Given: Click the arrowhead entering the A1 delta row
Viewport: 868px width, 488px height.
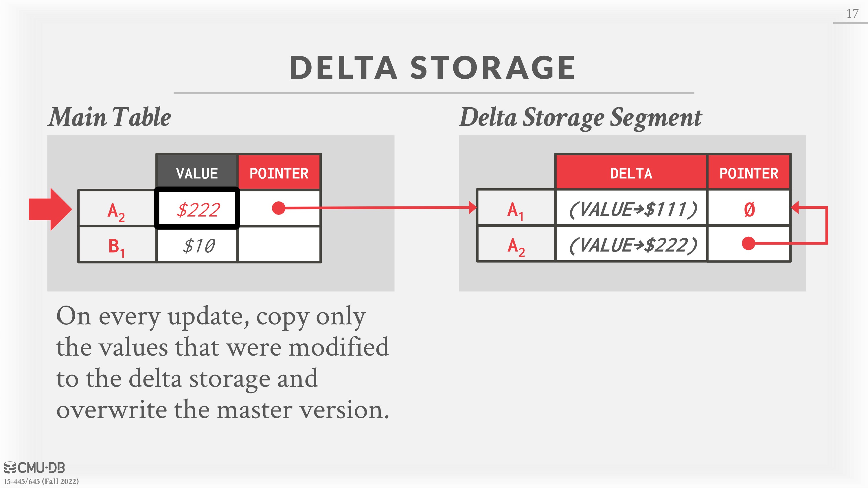Looking at the screenshot, I should [x=473, y=208].
